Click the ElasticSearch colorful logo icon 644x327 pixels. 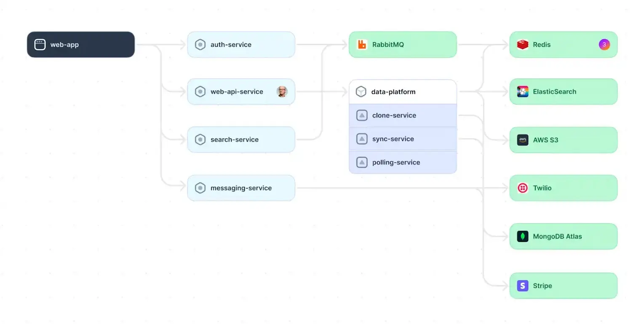(x=523, y=92)
